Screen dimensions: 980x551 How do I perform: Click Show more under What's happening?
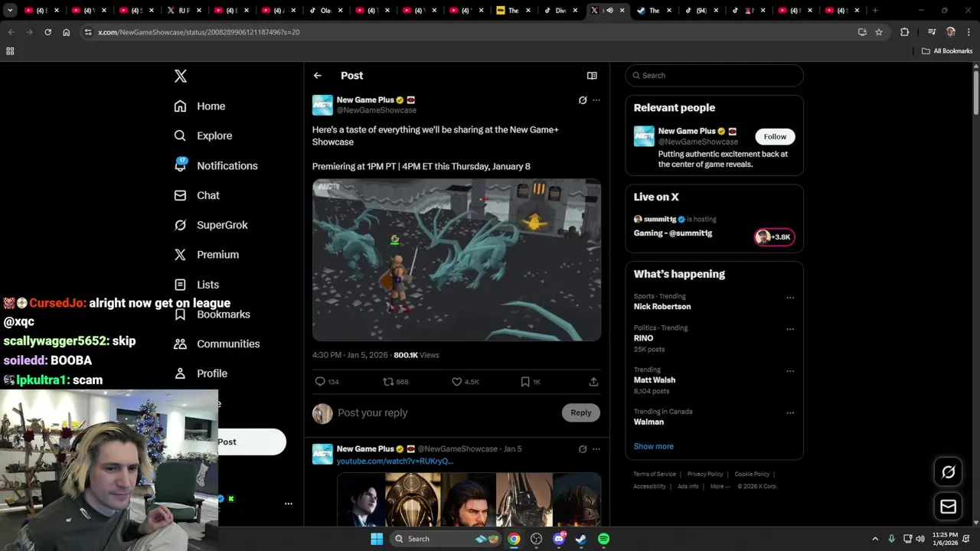click(x=654, y=446)
